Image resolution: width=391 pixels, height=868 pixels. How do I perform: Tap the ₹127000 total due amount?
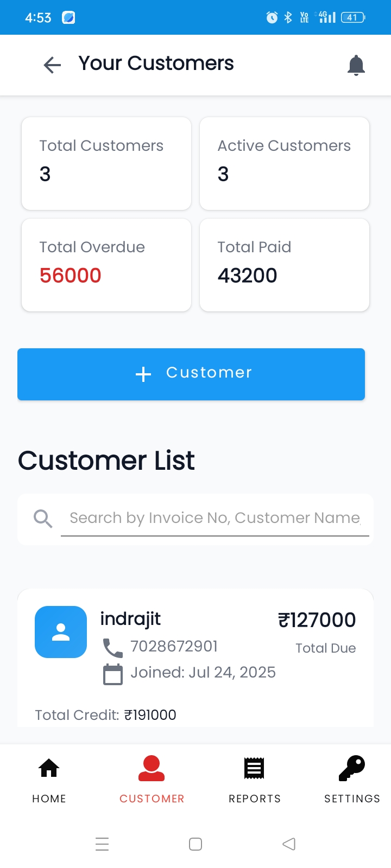click(x=317, y=620)
